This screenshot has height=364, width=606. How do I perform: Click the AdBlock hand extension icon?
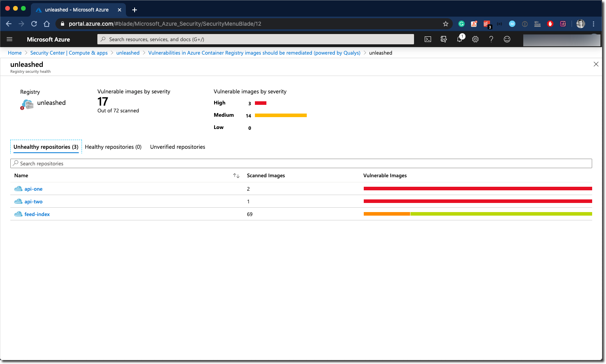550,24
